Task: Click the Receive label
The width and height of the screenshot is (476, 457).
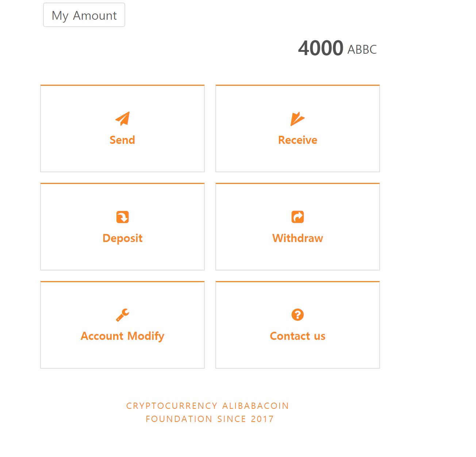Action: tap(297, 140)
